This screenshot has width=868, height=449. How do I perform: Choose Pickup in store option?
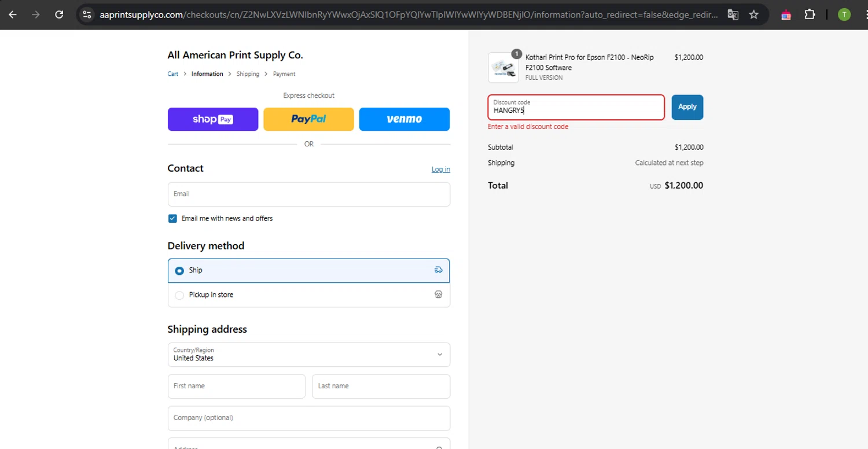(x=309, y=295)
